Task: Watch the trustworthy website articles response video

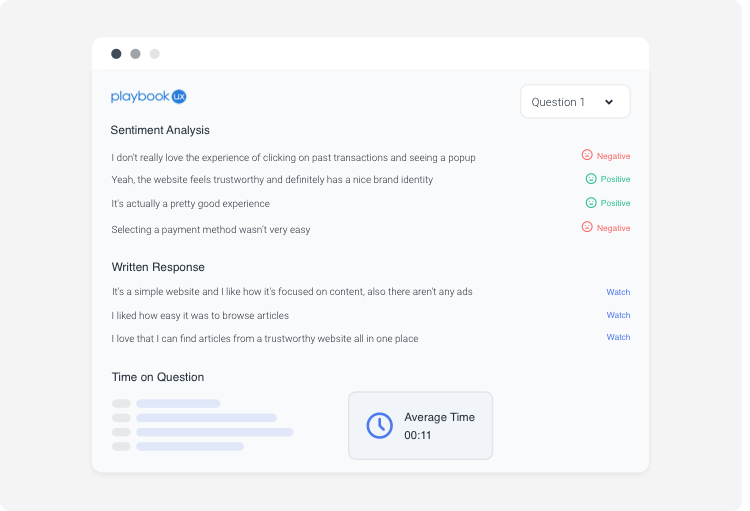Action: (x=618, y=337)
